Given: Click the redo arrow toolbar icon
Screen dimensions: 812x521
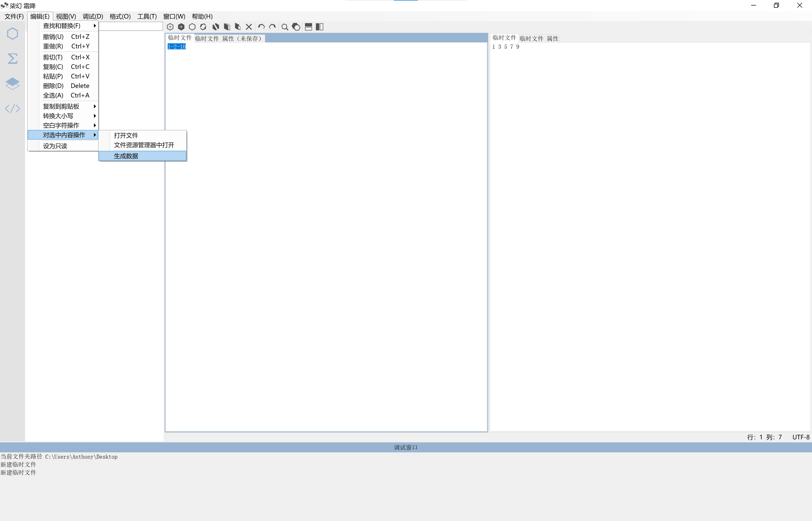Looking at the screenshot, I should (272, 27).
